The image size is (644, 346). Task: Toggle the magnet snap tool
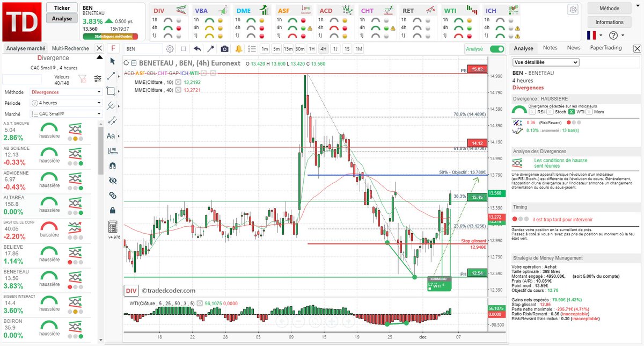(x=112, y=165)
